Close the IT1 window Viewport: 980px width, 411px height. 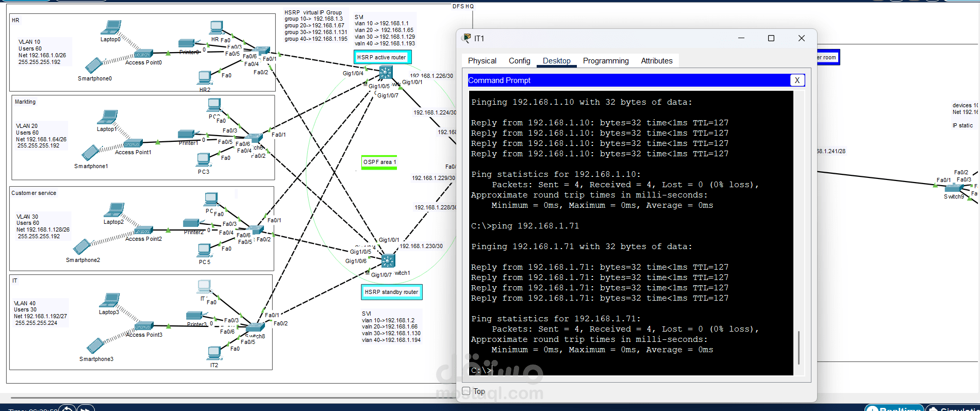(801, 38)
